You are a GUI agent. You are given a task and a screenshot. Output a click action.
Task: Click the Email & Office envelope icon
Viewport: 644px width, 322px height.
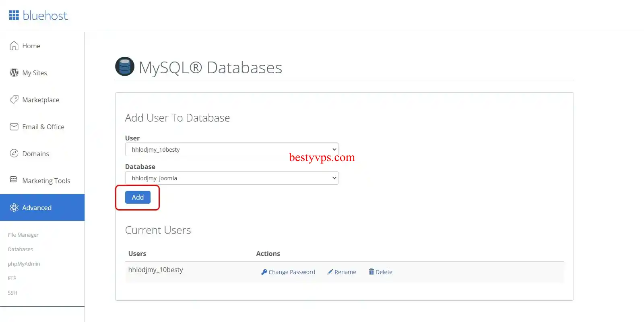pyautogui.click(x=14, y=127)
